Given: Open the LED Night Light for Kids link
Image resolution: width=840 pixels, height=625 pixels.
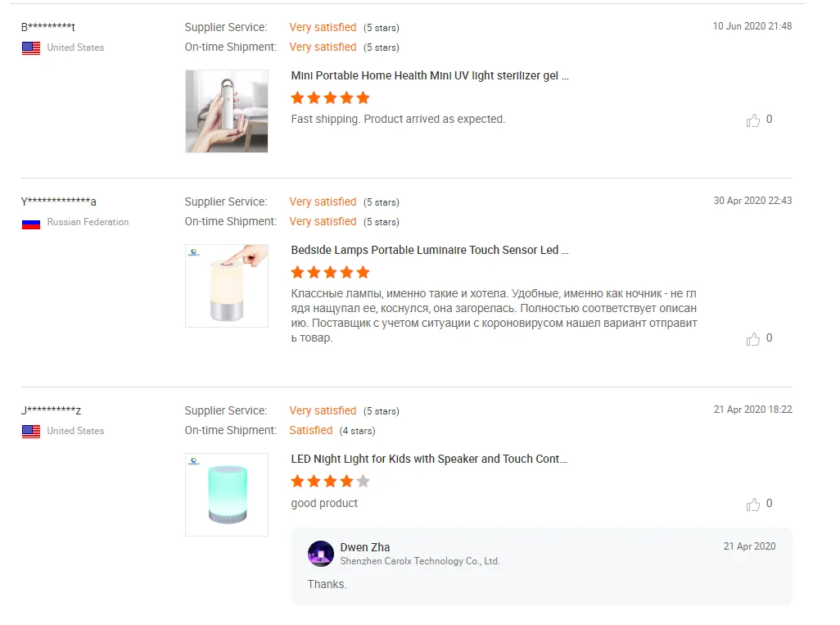Looking at the screenshot, I should pyautogui.click(x=429, y=459).
